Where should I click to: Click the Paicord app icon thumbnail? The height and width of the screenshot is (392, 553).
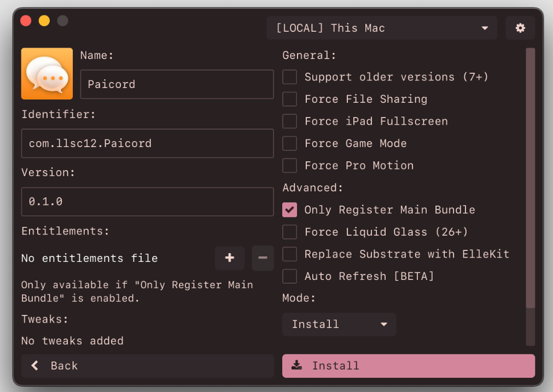47,74
